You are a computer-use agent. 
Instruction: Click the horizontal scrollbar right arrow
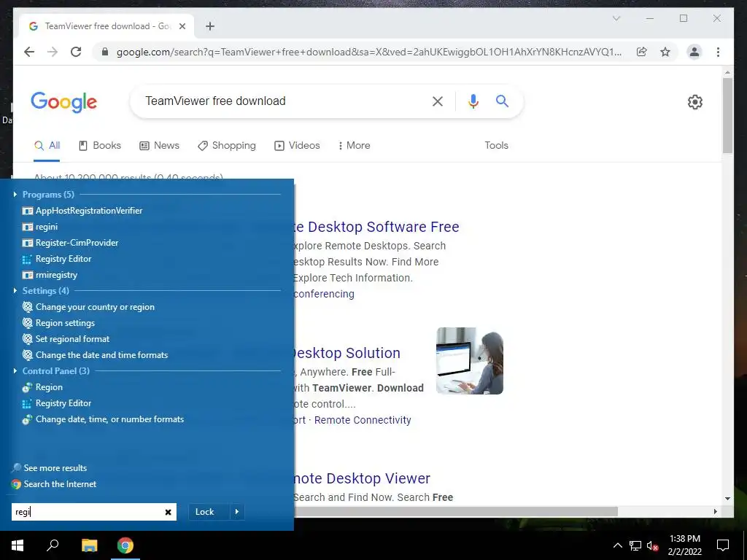715,511
